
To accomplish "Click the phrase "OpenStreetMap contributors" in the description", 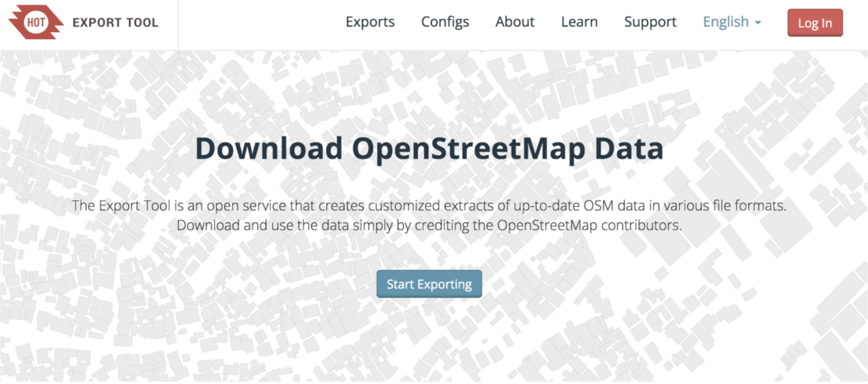I will [589, 226].
